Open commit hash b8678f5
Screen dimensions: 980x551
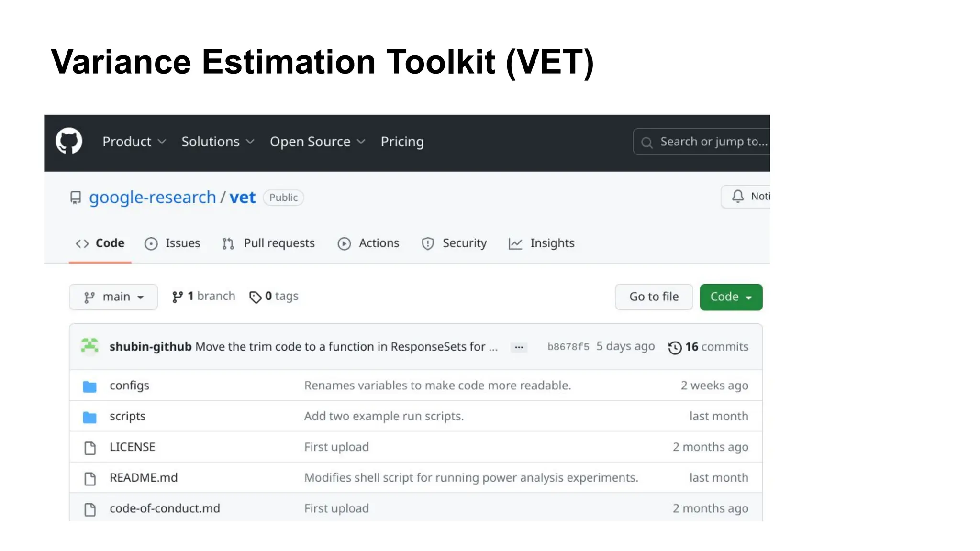click(x=568, y=347)
